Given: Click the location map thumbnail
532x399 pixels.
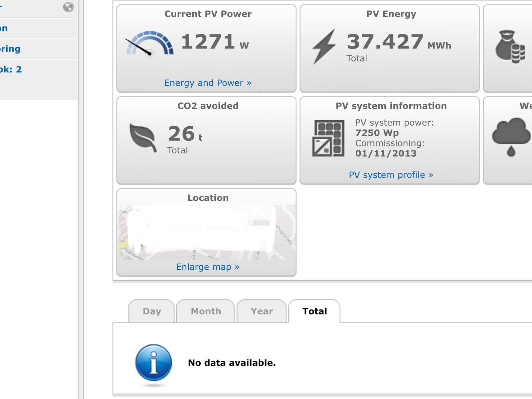Looking at the screenshot, I should (207, 232).
